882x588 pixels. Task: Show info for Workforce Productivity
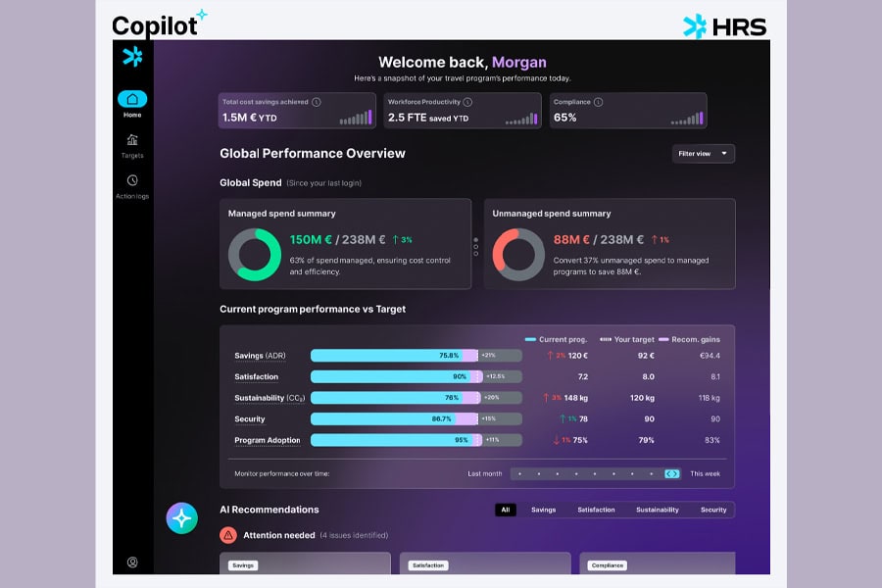point(467,102)
